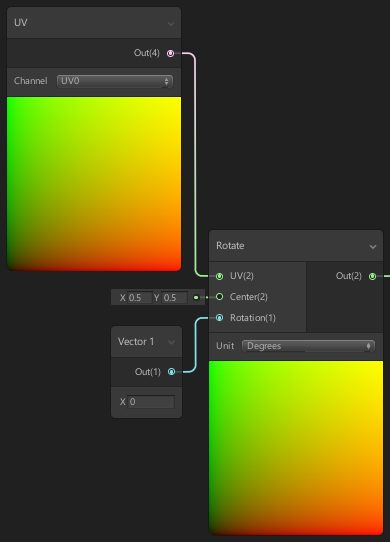Click the Channel label in UV node

(30, 81)
